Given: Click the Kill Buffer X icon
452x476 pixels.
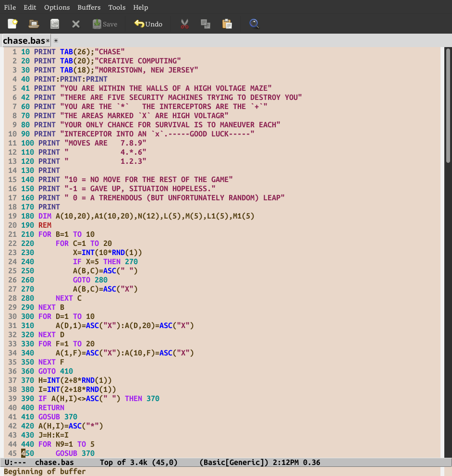Looking at the screenshot, I should (x=76, y=24).
